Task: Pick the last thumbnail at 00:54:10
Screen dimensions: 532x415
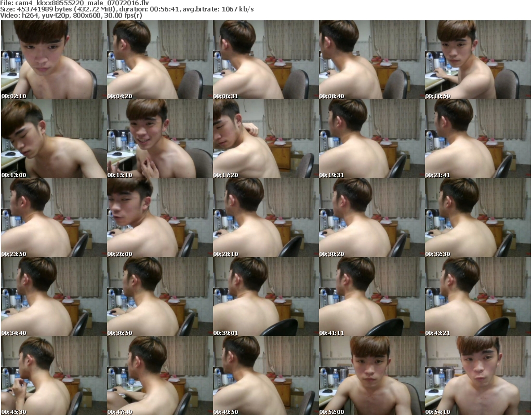Action: pyautogui.click(x=478, y=376)
